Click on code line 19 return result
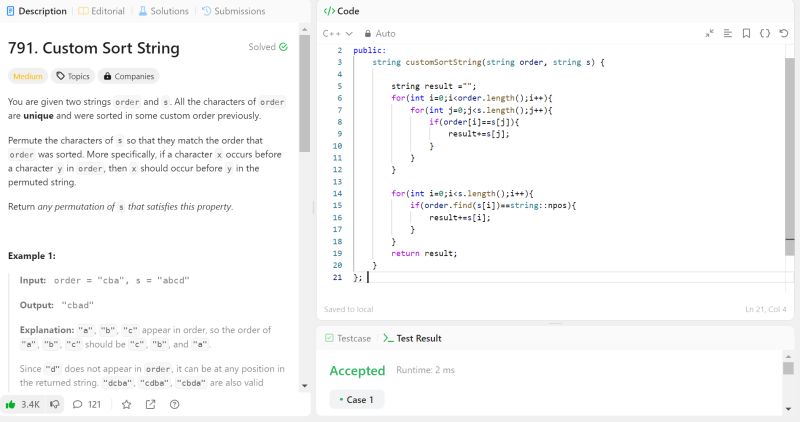800x422 pixels. [424, 253]
